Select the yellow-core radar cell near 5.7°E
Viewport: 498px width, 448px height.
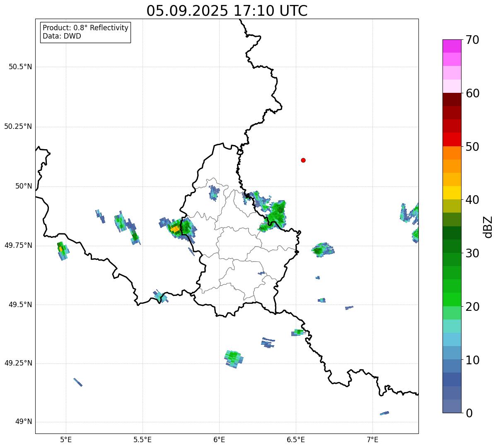pos(176,228)
